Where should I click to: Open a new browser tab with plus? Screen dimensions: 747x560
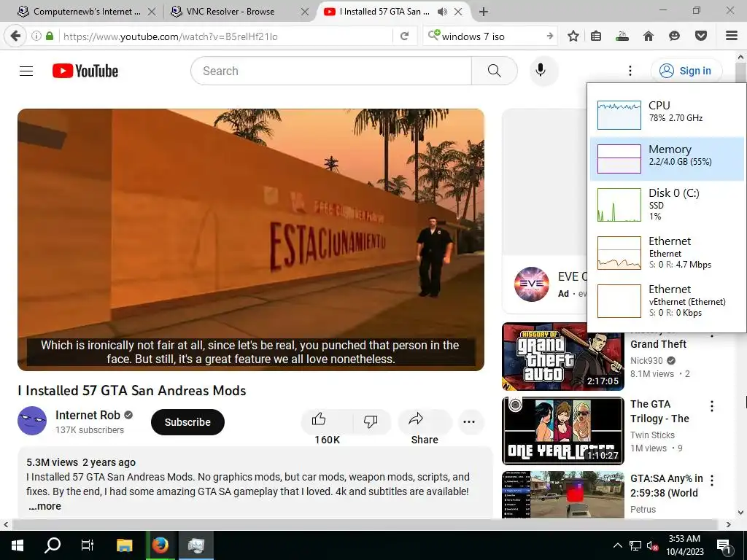[x=483, y=12]
